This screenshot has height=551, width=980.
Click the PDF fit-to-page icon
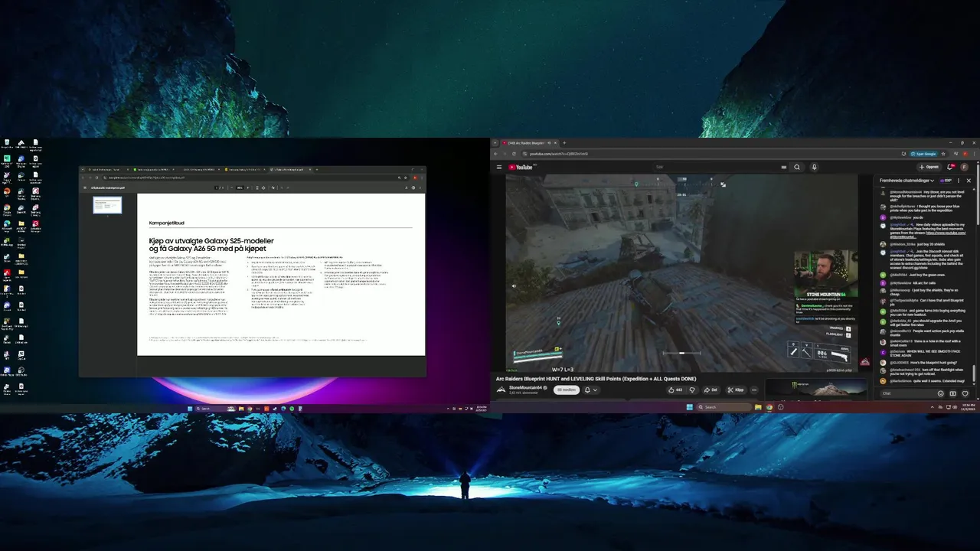click(x=257, y=187)
